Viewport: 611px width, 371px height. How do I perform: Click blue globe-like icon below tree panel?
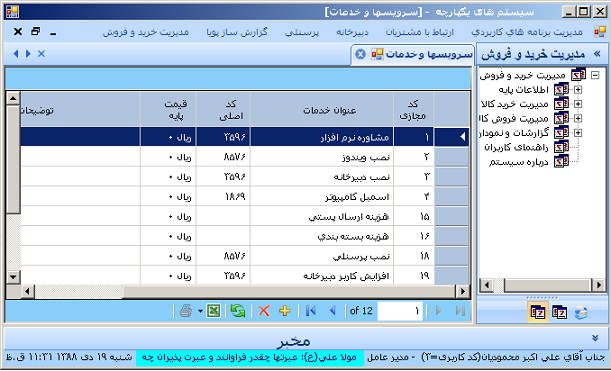[x=581, y=313]
